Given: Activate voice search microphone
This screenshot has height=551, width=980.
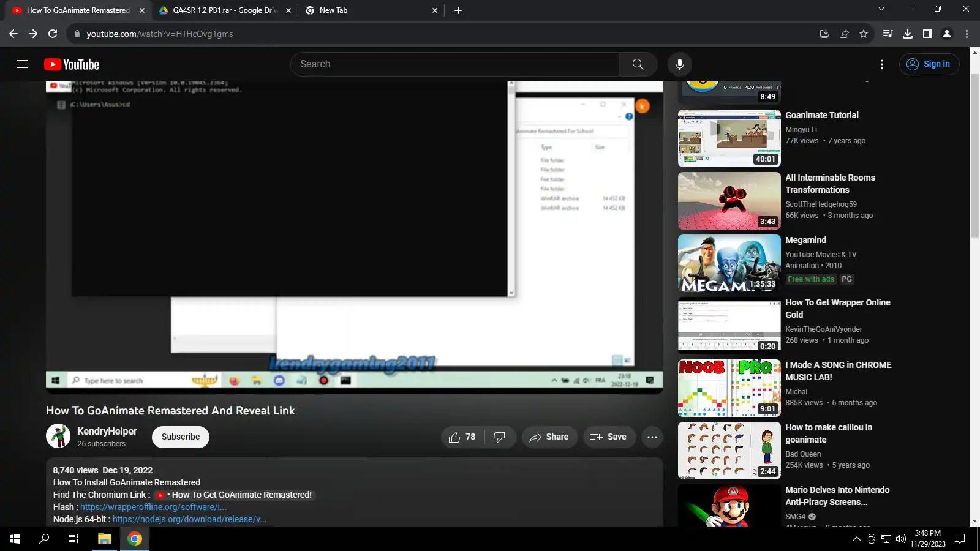Looking at the screenshot, I should click(679, 64).
